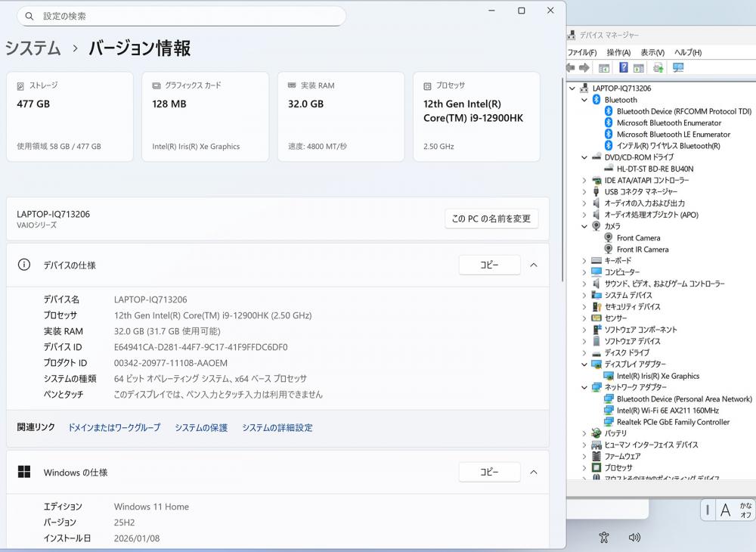
Task: Open the 表示(V) menu
Action: [x=652, y=52]
